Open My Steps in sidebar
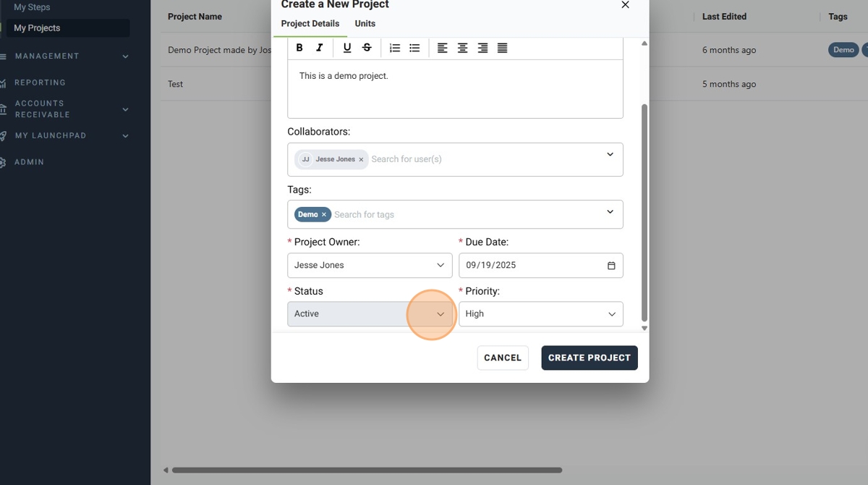Viewport: 868px width, 485px height. 32,7
